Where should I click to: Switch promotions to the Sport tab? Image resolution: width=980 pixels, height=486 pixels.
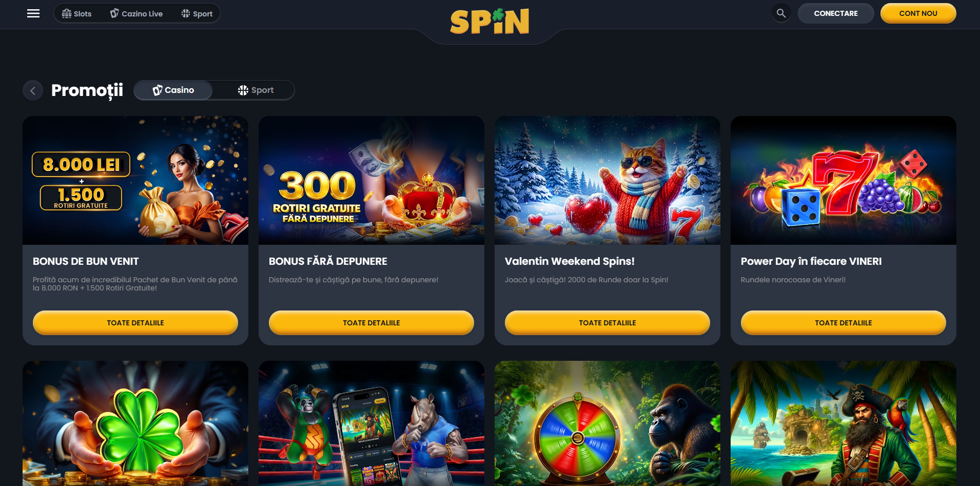click(x=256, y=90)
